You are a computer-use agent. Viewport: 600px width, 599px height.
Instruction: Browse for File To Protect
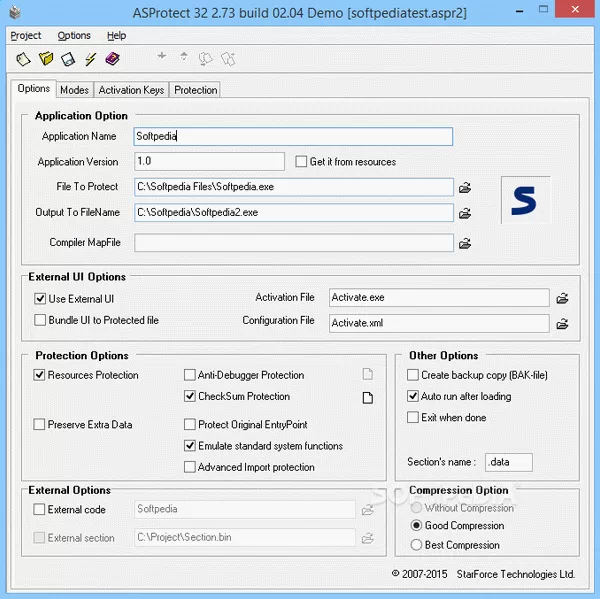point(465,188)
